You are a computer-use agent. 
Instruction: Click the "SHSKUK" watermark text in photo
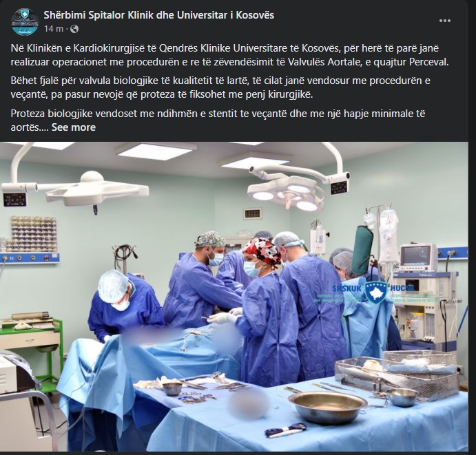point(347,288)
